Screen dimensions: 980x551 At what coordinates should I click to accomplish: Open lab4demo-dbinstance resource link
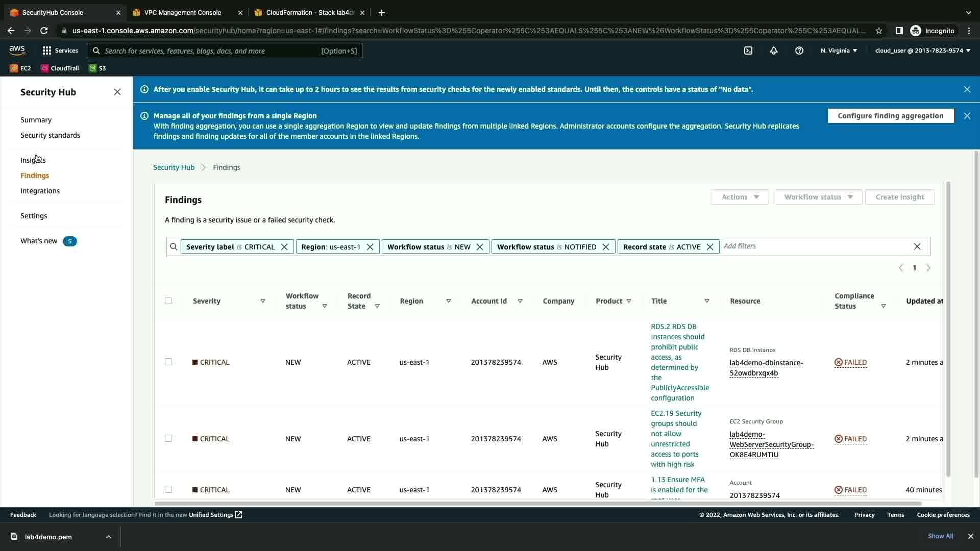(766, 368)
